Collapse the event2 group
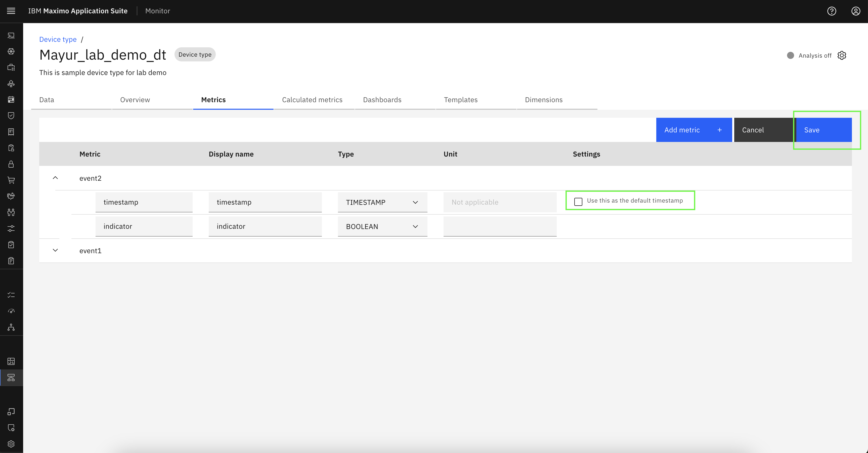The width and height of the screenshot is (868, 453). click(55, 178)
